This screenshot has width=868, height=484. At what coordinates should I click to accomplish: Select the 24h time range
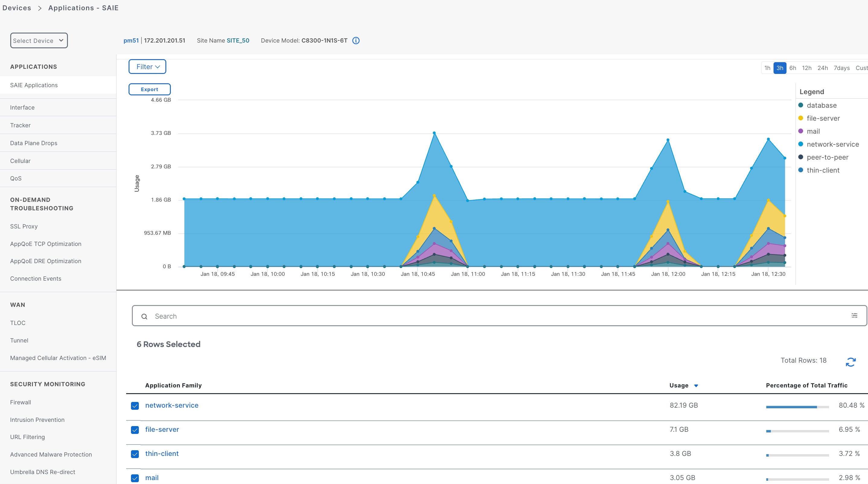(x=822, y=68)
